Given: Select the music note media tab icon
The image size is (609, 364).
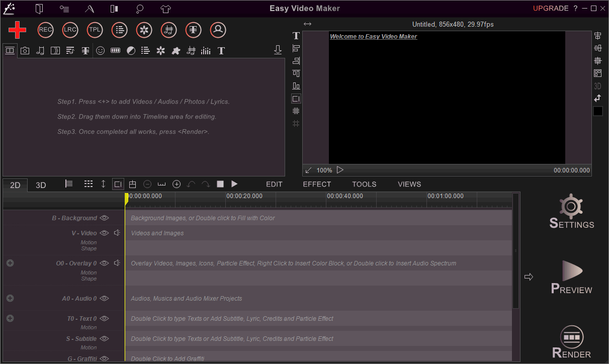Looking at the screenshot, I should point(40,50).
